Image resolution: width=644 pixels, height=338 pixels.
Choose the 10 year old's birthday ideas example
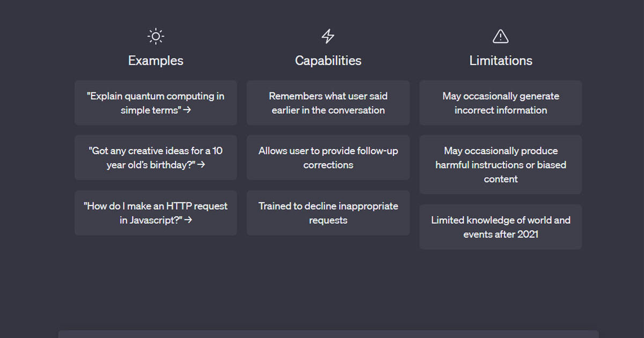pos(156,158)
